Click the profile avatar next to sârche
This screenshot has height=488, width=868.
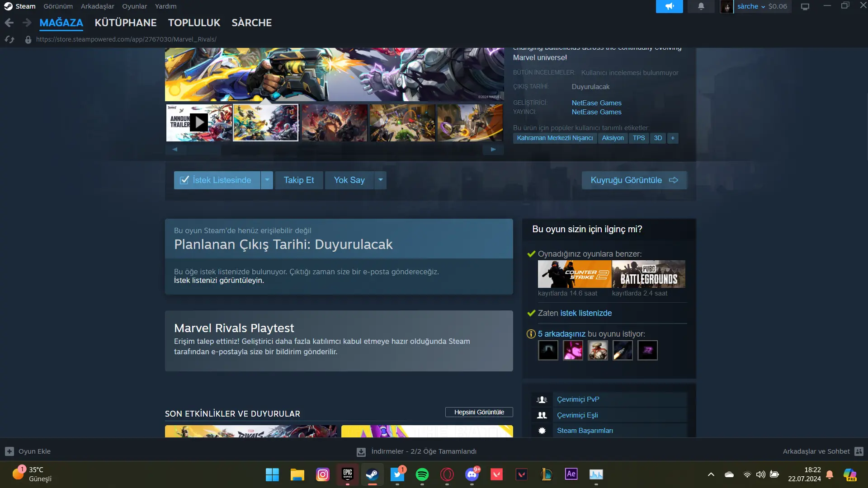726,6
